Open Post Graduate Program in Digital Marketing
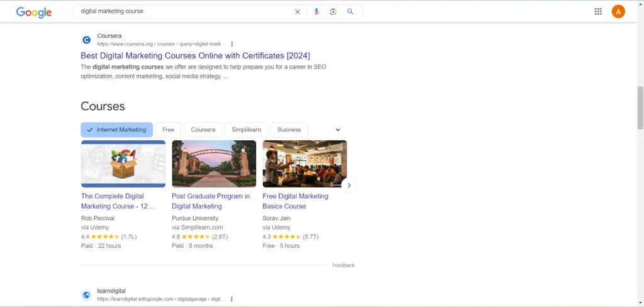 click(x=211, y=201)
